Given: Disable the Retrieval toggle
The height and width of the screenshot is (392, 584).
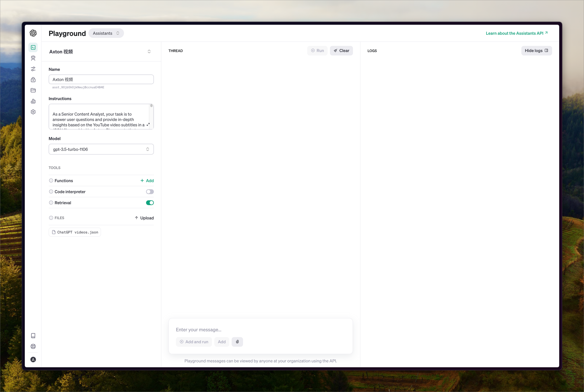Looking at the screenshot, I should click(x=150, y=203).
